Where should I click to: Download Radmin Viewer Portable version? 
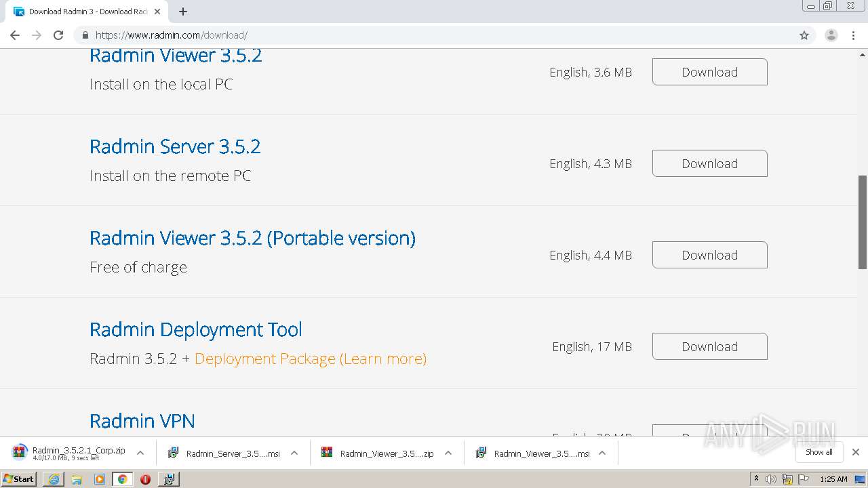[x=710, y=255]
